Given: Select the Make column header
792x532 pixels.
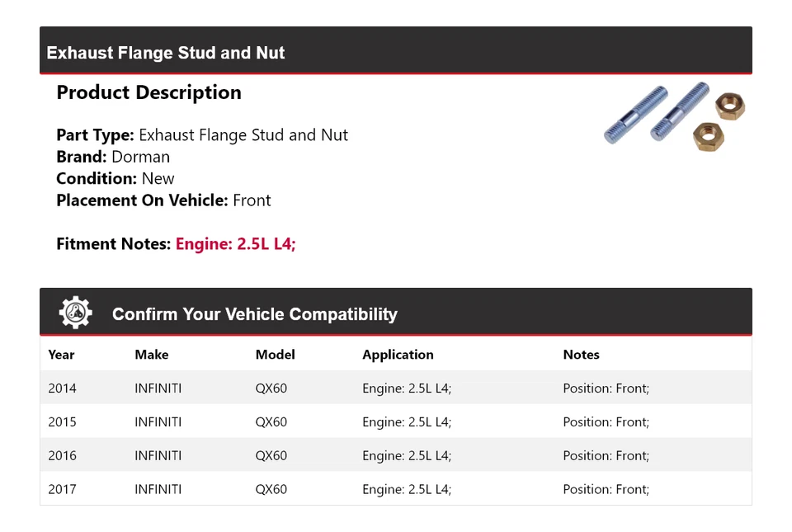Looking at the screenshot, I should point(151,355).
